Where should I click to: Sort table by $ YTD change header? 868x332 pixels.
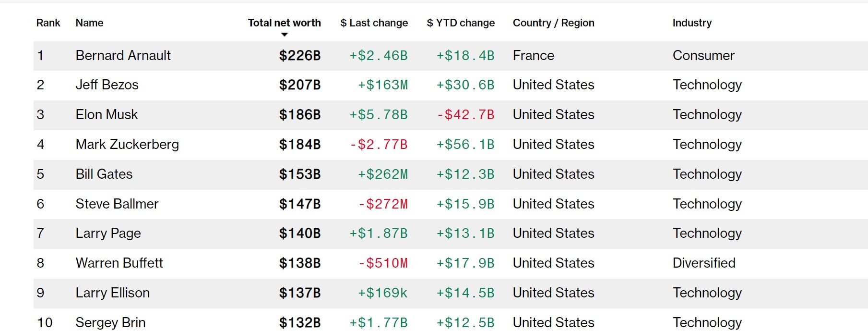461,23
